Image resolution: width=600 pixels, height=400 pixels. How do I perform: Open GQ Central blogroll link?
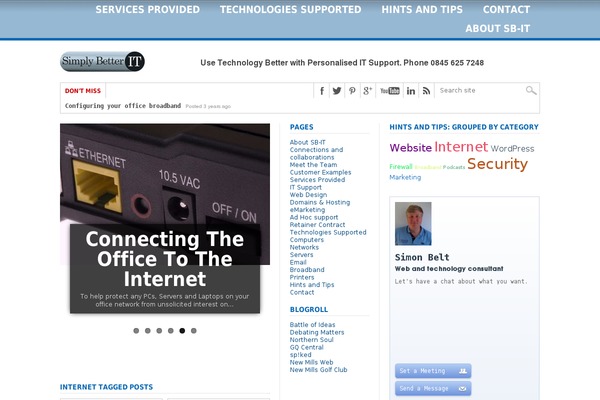coord(307,347)
